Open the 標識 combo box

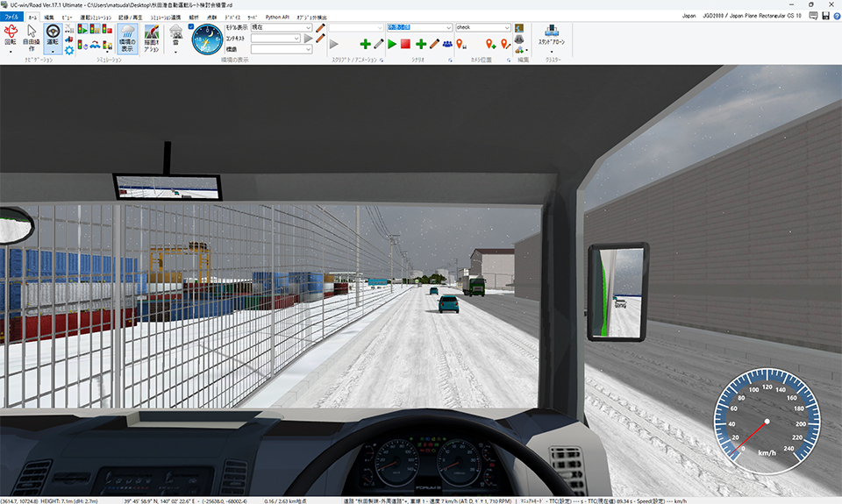tap(282, 49)
